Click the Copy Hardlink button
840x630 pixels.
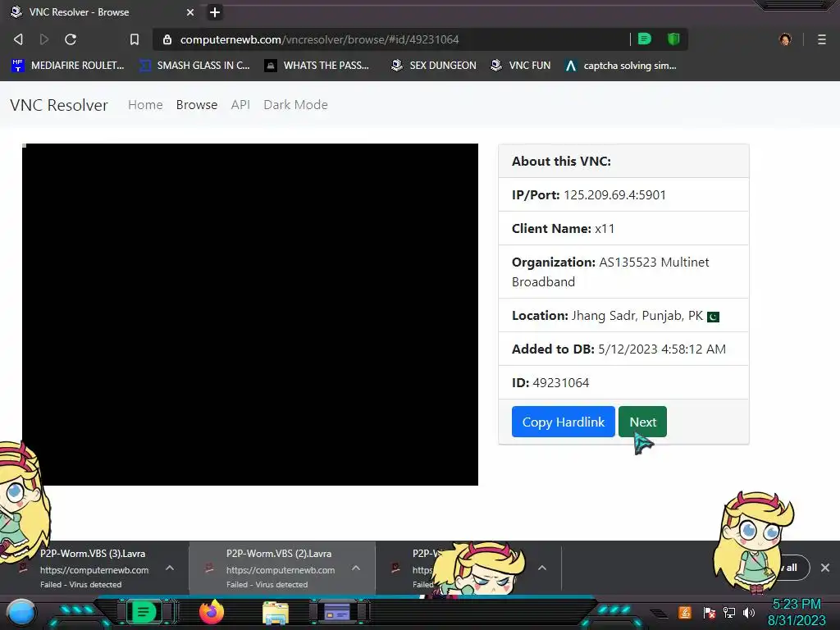(563, 422)
